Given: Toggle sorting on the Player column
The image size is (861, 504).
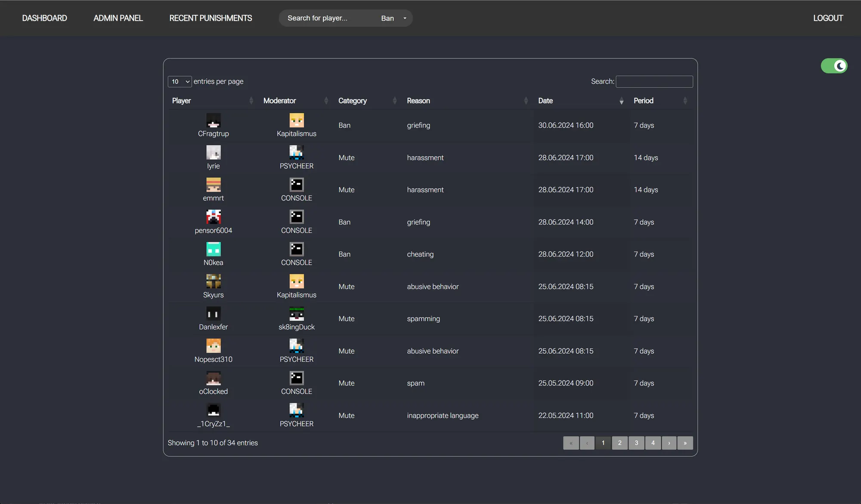Looking at the screenshot, I should pos(251,101).
